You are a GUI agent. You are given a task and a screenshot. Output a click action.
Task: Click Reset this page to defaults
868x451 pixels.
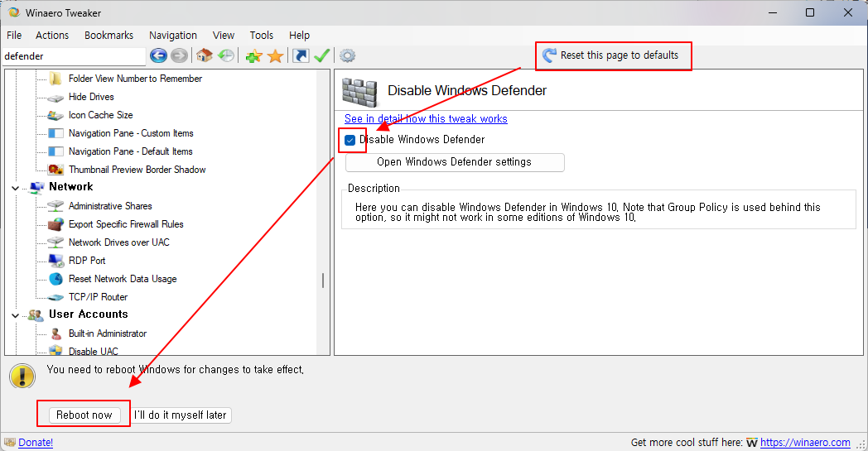tap(610, 55)
